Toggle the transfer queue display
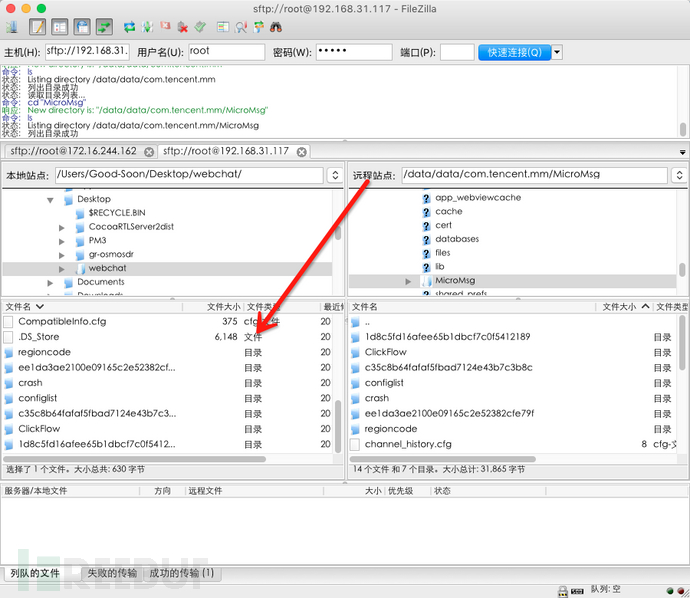 click(x=103, y=26)
